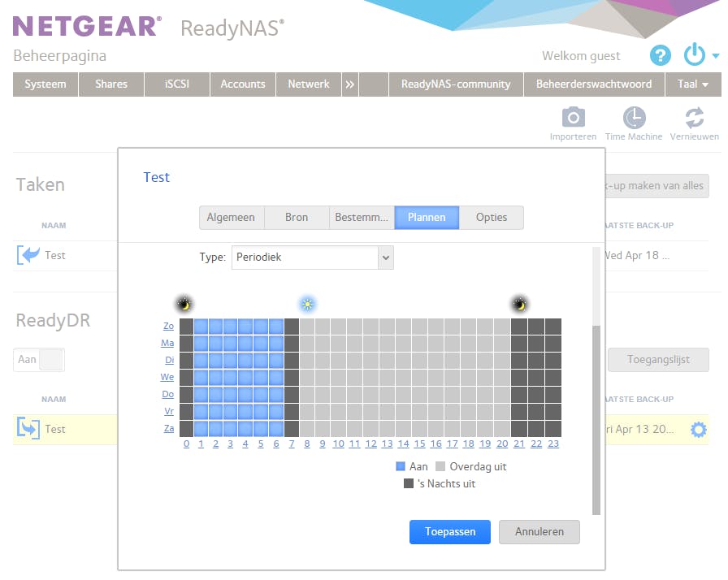Toggle schedule cell Za at hour 0
728x580 pixels.
click(186, 429)
